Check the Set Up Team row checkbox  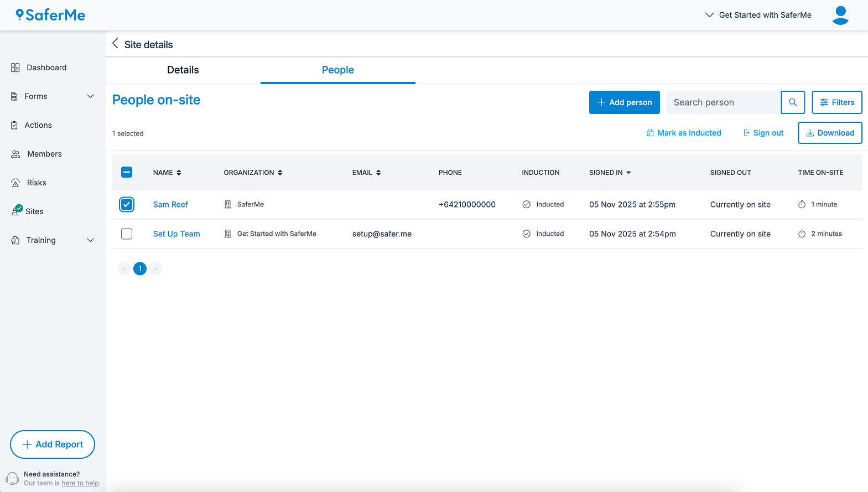[127, 234]
